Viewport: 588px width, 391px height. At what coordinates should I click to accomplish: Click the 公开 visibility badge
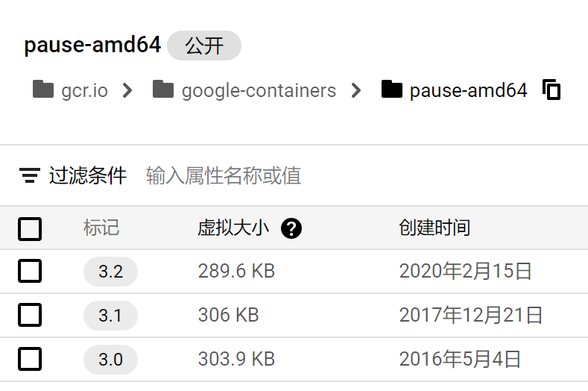click(x=204, y=46)
